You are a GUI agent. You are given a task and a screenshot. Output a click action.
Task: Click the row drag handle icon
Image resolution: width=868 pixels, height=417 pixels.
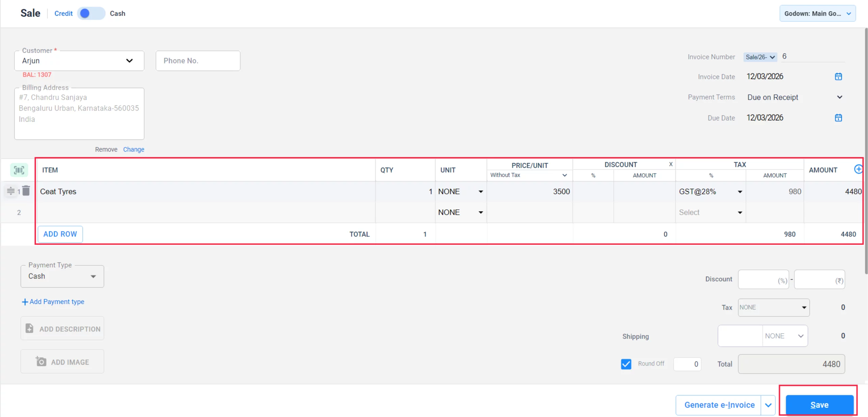coord(11,191)
